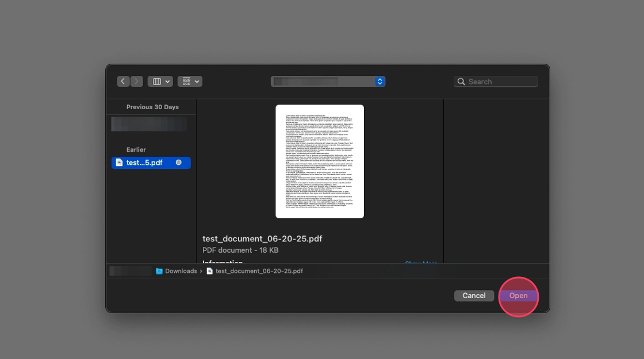Click the blurred home item in the path bar
This screenshot has width=644, height=359.
pos(131,271)
